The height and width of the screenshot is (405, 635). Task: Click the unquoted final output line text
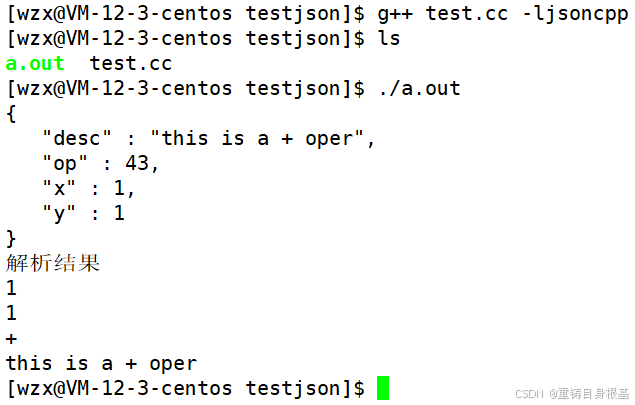pos(101,363)
